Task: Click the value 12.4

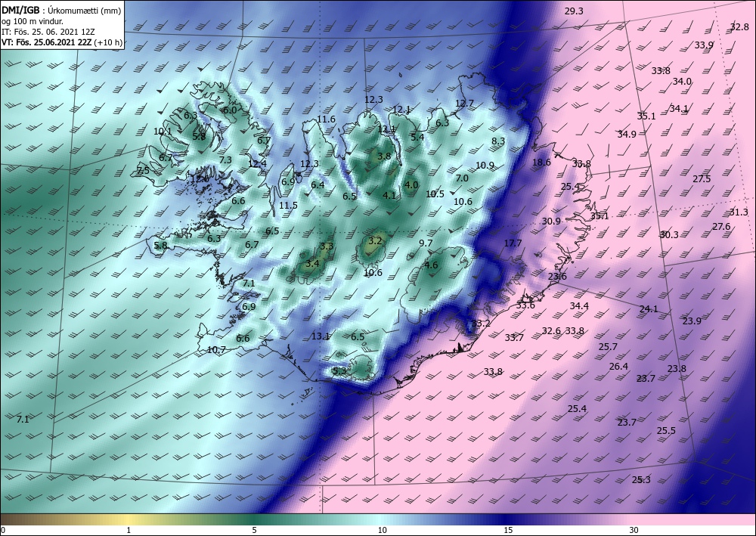Action: (x=258, y=164)
